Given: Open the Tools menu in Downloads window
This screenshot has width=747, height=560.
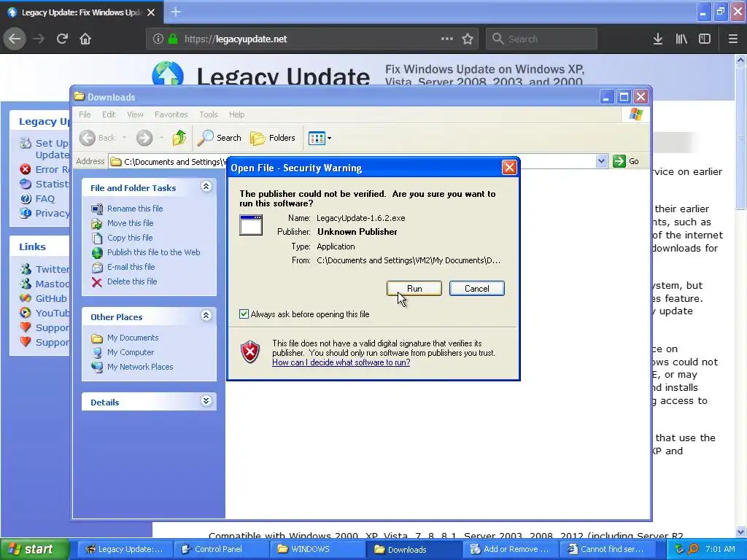Looking at the screenshot, I should tap(208, 114).
